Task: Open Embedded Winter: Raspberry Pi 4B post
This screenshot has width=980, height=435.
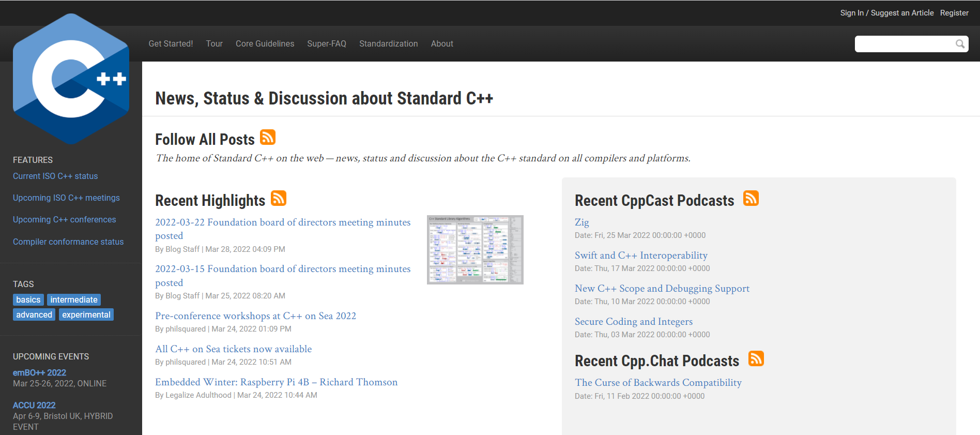Action: (x=277, y=382)
